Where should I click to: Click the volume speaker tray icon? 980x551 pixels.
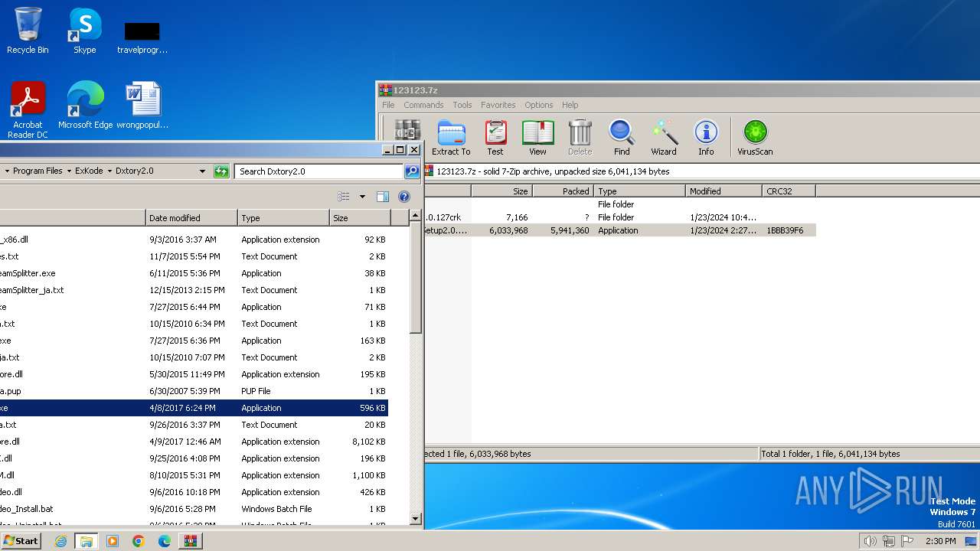(870, 541)
